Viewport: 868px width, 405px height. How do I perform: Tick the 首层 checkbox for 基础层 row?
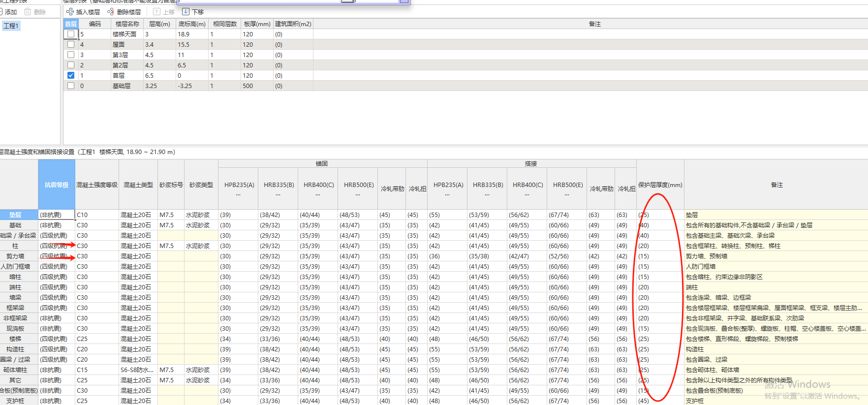tap(71, 86)
